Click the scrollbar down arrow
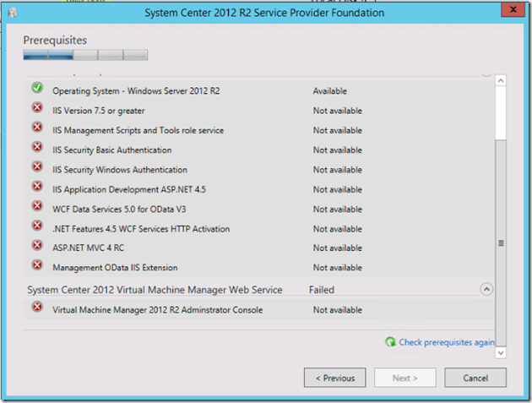Image resolution: width=532 pixels, height=403 pixels. point(500,351)
